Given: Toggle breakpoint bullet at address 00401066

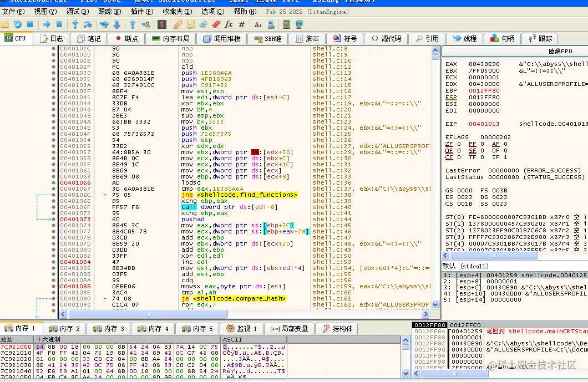Looking at the screenshot, I should (x=53, y=183).
